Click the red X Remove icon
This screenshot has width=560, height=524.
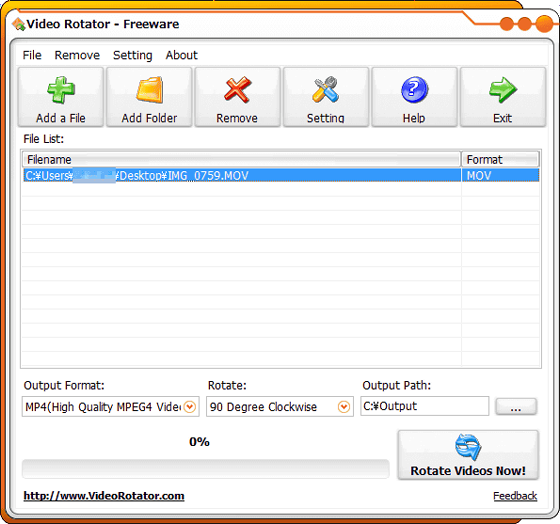[237, 89]
